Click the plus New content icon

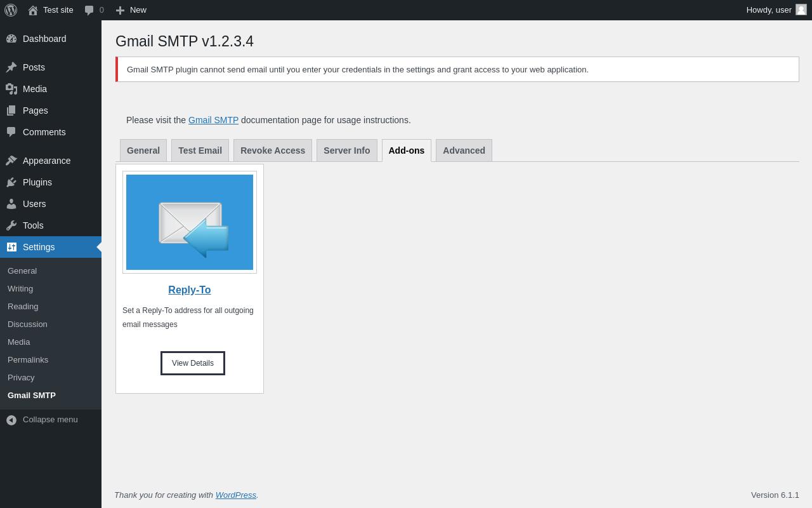click(120, 10)
